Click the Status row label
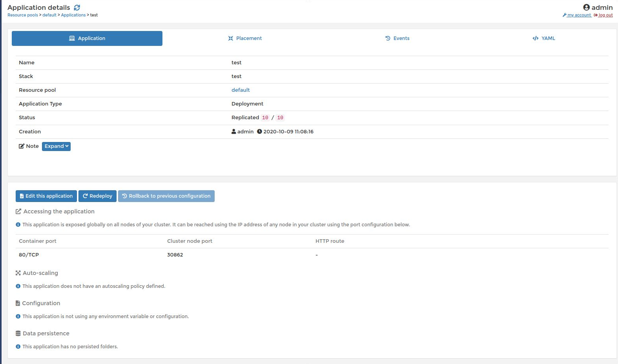 pos(27,118)
